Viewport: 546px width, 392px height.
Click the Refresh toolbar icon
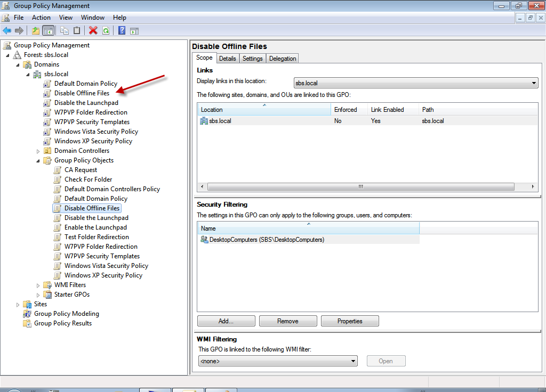pos(106,31)
